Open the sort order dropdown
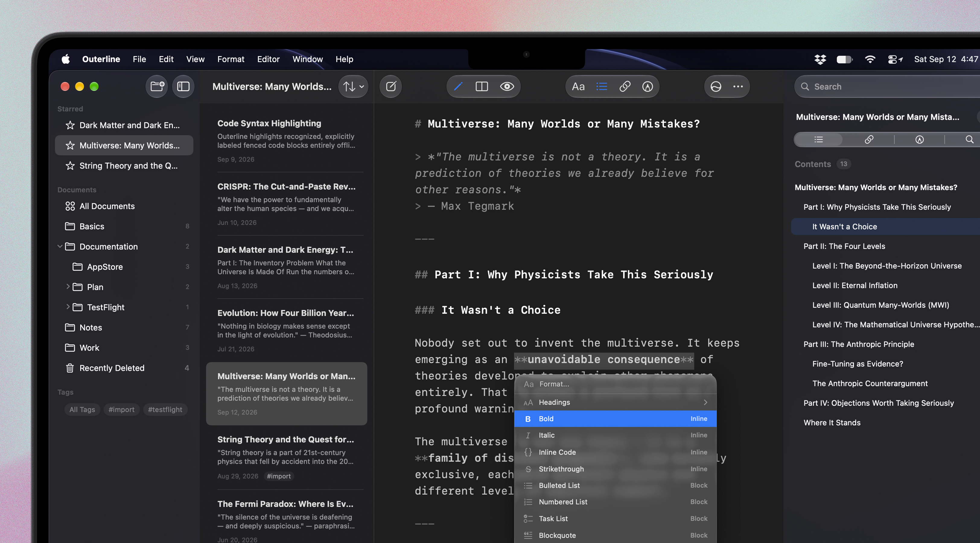The width and height of the screenshot is (980, 543). click(x=353, y=87)
